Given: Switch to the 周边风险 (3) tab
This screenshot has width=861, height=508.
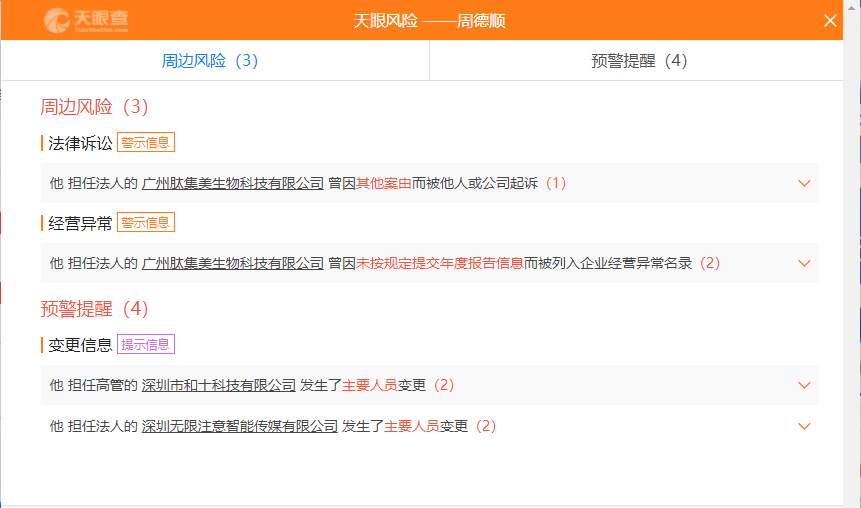Looking at the screenshot, I should pyautogui.click(x=210, y=60).
